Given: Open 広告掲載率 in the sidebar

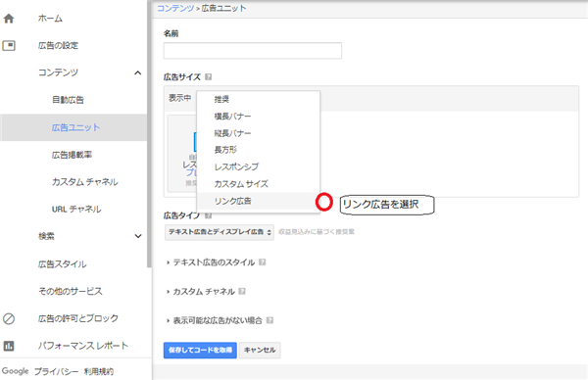Looking at the screenshot, I should pyautogui.click(x=72, y=155).
